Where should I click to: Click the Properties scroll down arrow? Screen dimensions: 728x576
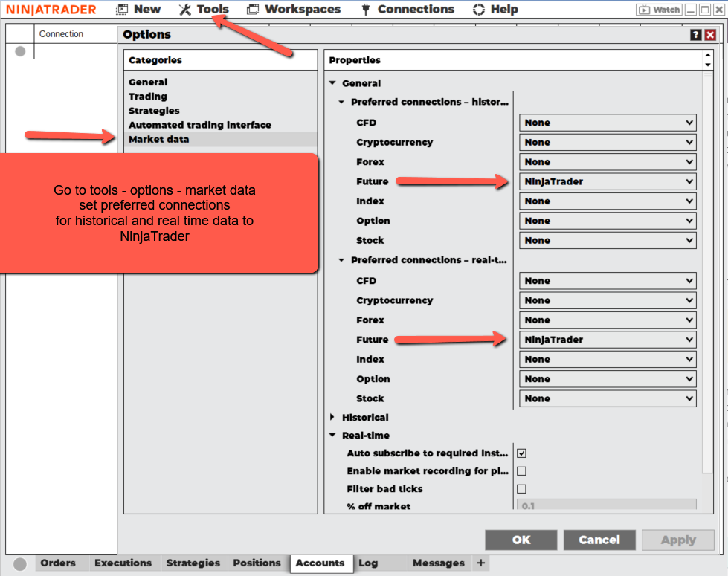click(x=708, y=65)
